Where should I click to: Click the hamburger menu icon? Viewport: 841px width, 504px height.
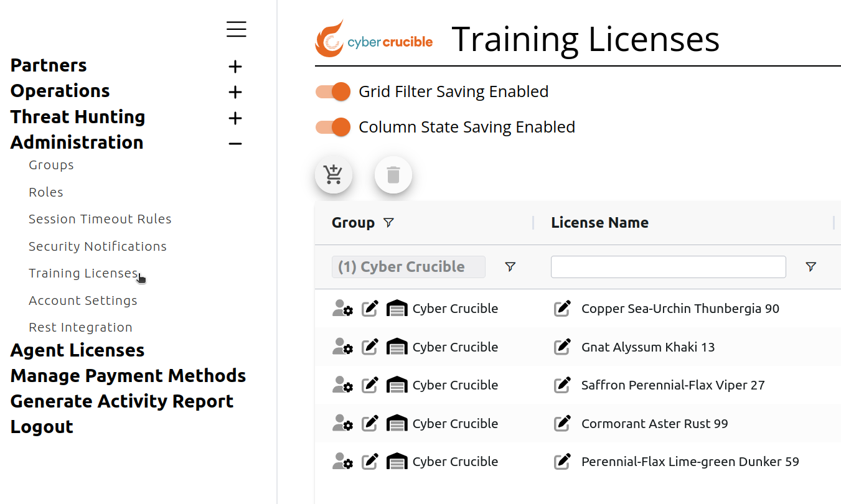point(237,29)
